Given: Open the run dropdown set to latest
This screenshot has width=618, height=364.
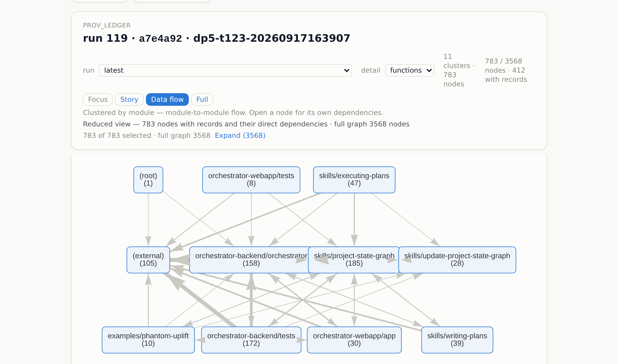Looking at the screenshot, I should pyautogui.click(x=225, y=70).
